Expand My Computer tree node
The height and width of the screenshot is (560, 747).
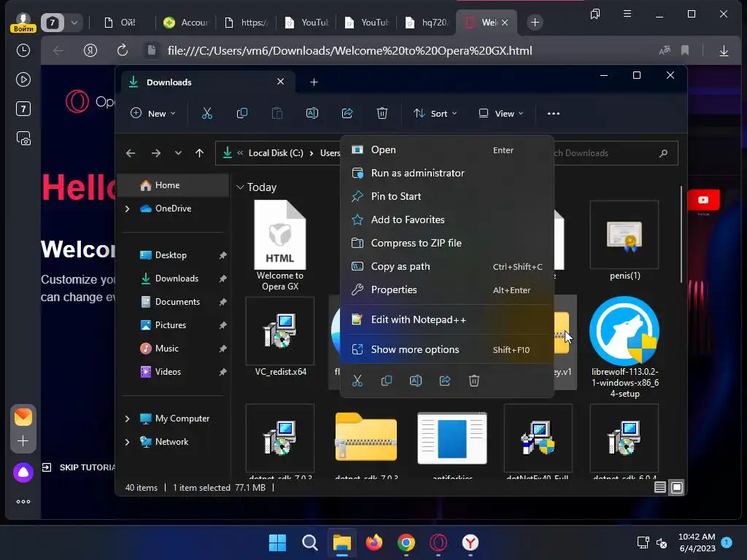[x=127, y=419]
